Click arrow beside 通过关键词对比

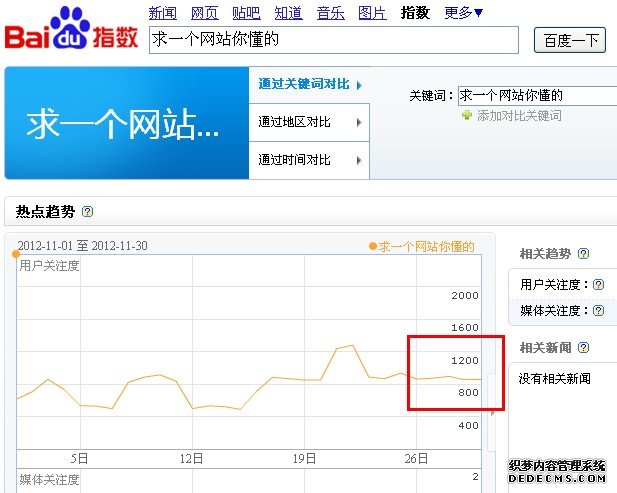click(x=358, y=85)
